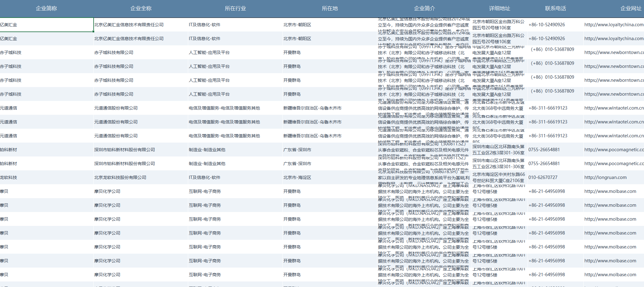
Task: Click the first 摩贝化学公司 full-name cell
Action: [141, 191]
